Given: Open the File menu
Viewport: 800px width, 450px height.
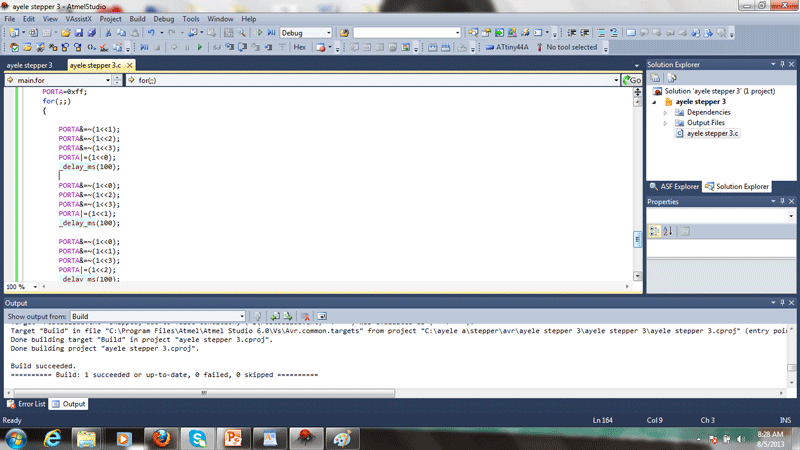Looking at the screenshot, I should (x=10, y=19).
